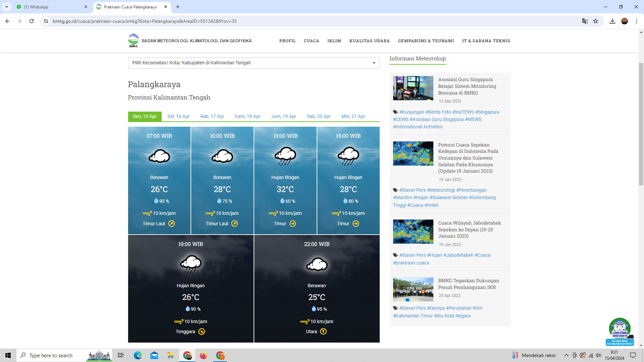Click the browser forward arrow
This screenshot has height=362, width=644.
tap(19, 21)
